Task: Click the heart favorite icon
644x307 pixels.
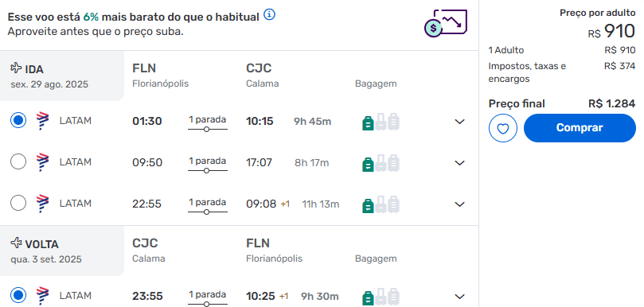Action: click(503, 128)
